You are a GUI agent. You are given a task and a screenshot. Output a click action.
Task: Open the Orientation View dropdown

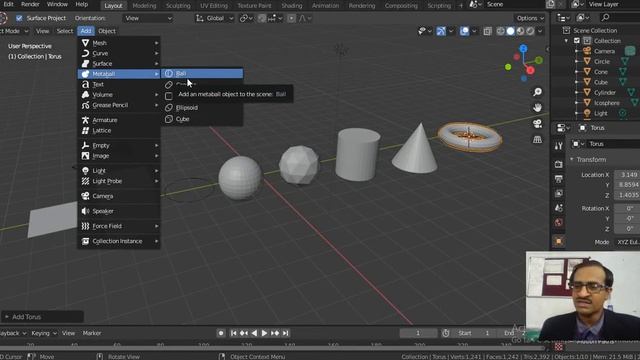148,18
